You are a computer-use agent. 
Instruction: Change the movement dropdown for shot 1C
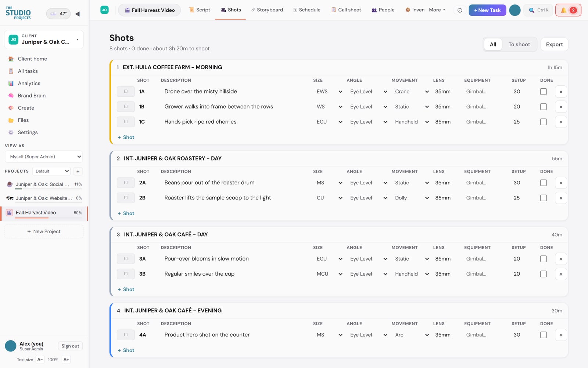(x=412, y=122)
